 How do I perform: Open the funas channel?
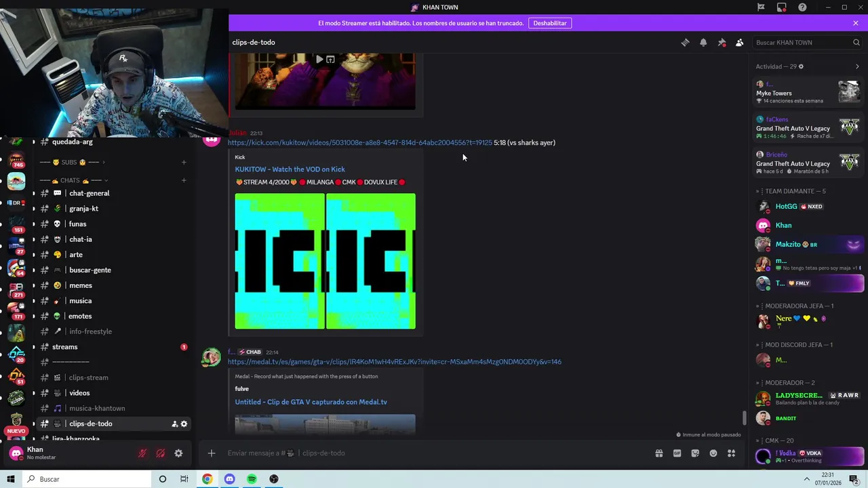pyautogui.click(x=114, y=224)
